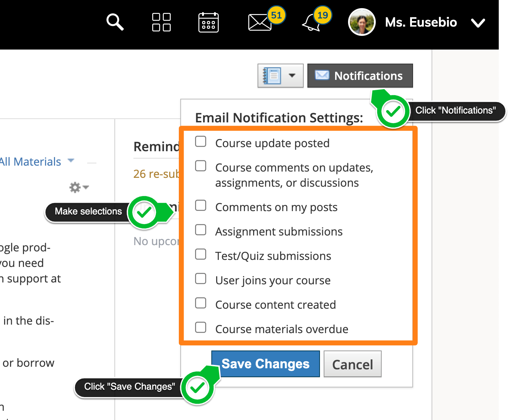Enable "Course materials overdue" notification
Image resolution: width=518 pixels, height=420 pixels.
(x=201, y=328)
